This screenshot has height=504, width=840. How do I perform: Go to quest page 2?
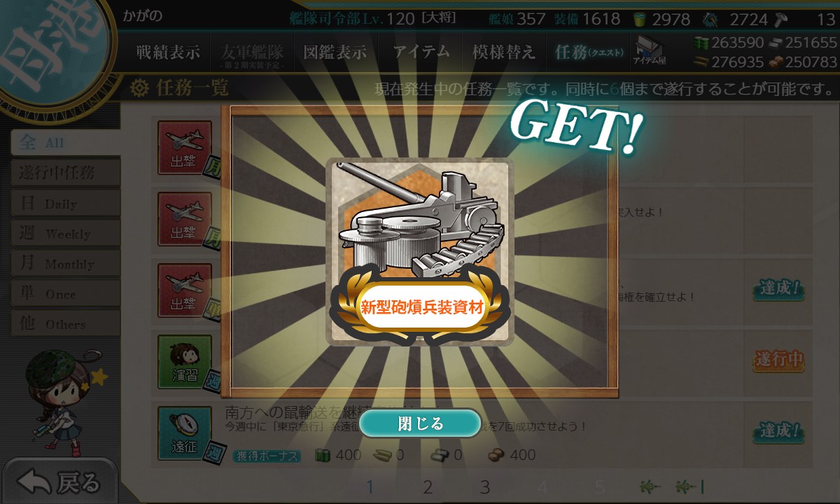(428, 487)
